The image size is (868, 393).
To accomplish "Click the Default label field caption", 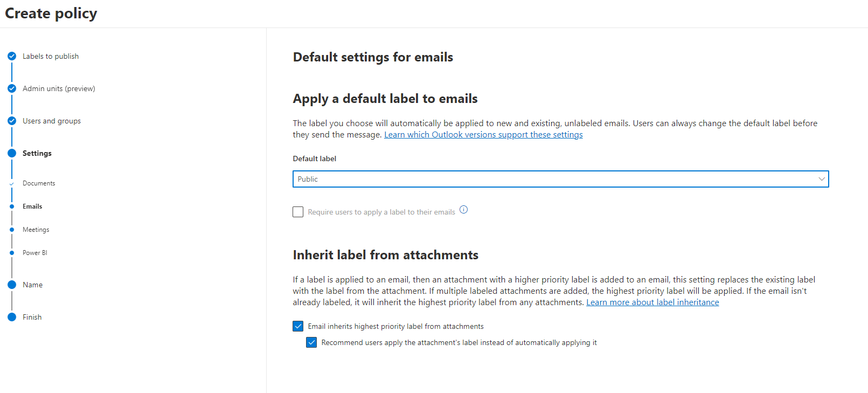I will click(x=315, y=158).
